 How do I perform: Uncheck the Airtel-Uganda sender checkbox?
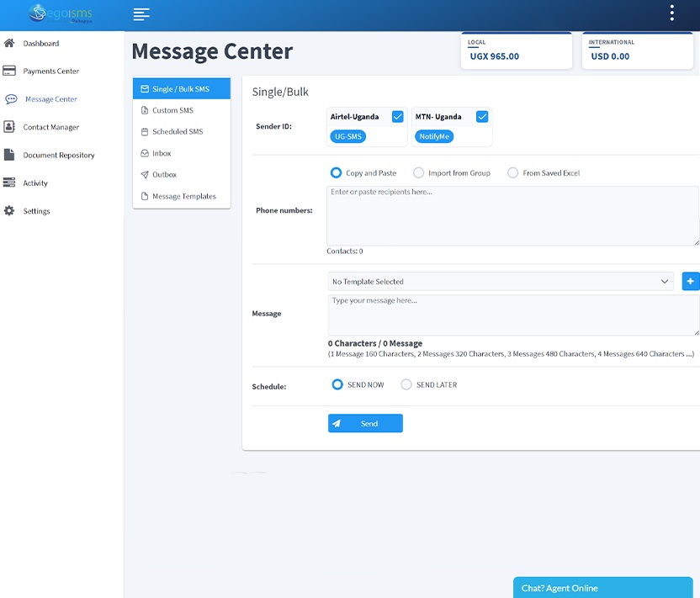coord(397,117)
